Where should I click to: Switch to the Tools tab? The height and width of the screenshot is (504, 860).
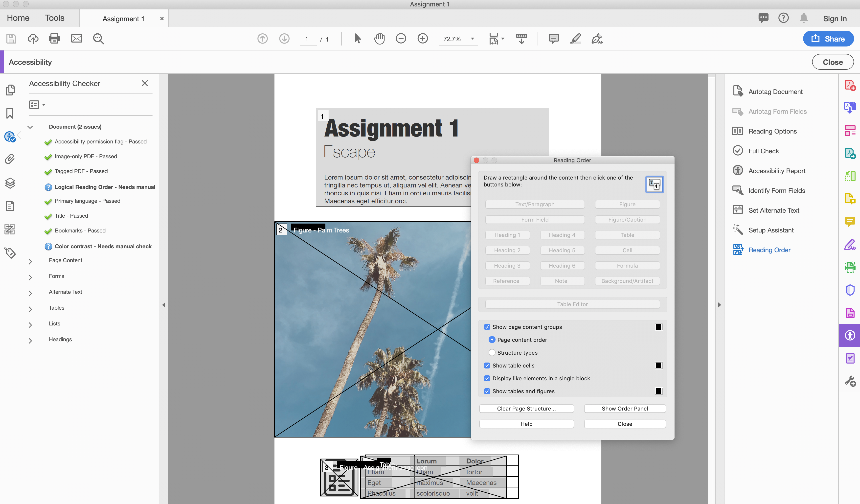tap(55, 18)
